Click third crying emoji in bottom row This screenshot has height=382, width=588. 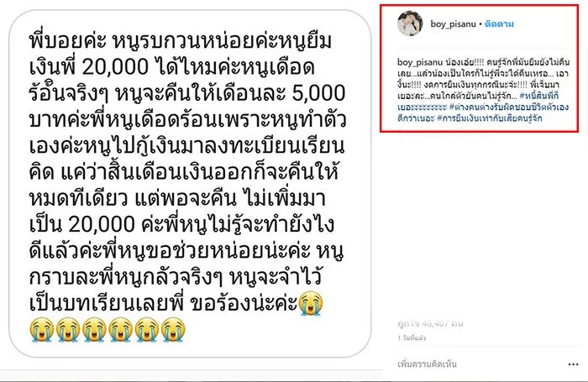(x=94, y=329)
